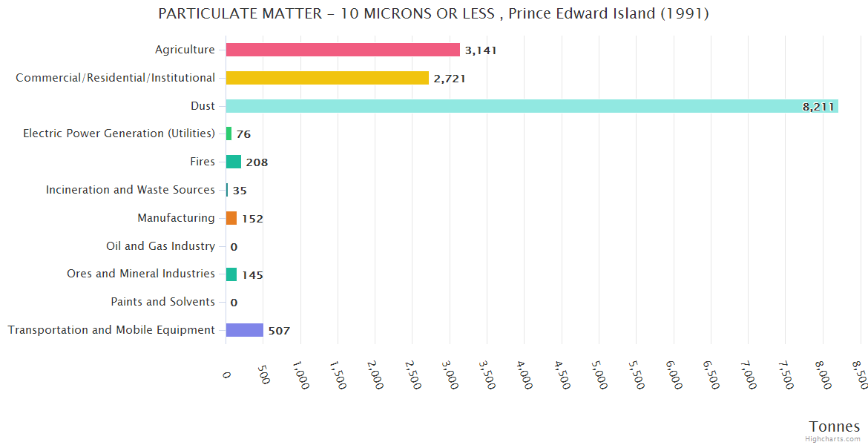Viewport: 868px width, 445px height.
Task: Click the 3,141 value label
Action: click(481, 50)
